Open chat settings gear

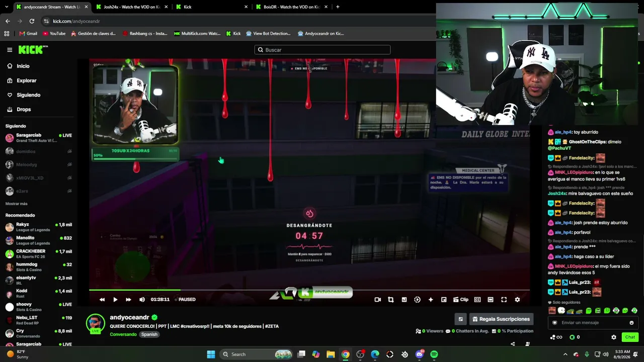click(613, 337)
